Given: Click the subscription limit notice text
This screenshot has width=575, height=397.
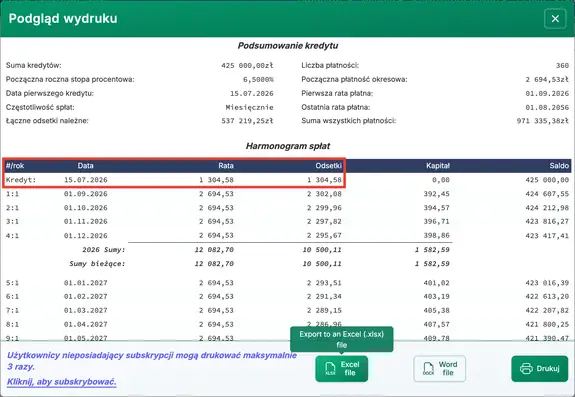Looking at the screenshot, I should click(x=152, y=361).
